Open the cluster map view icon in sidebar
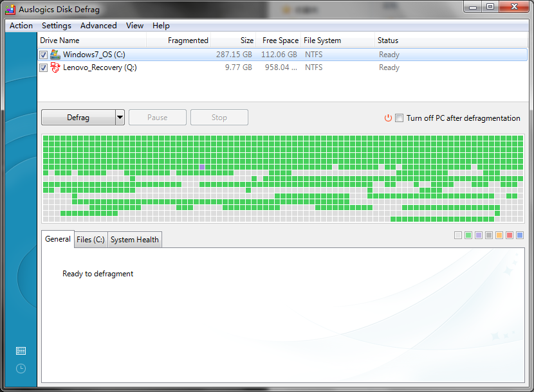534x392 pixels. 21,351
